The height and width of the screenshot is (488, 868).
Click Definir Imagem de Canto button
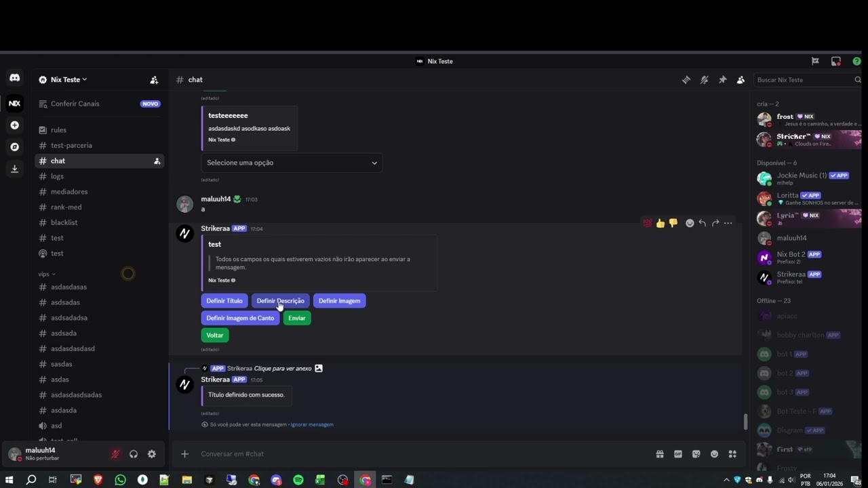(x=240, y=318)
